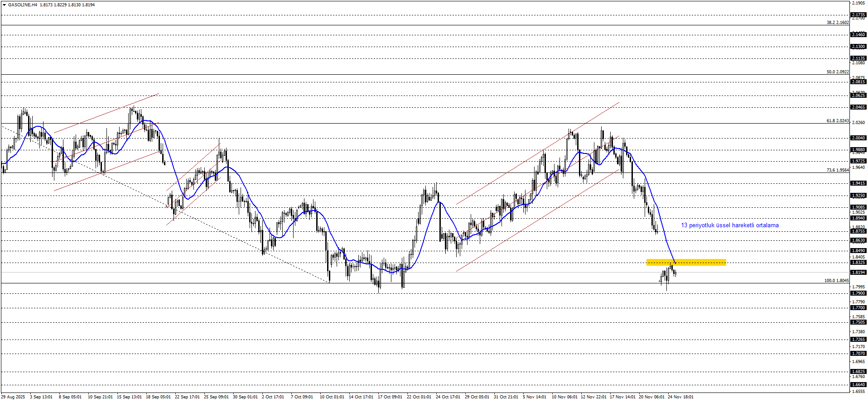This screenshot has width=868, height=402.
Task: Click the '24 Nov 18:01' date on the time axis
Action: point(680,397)
